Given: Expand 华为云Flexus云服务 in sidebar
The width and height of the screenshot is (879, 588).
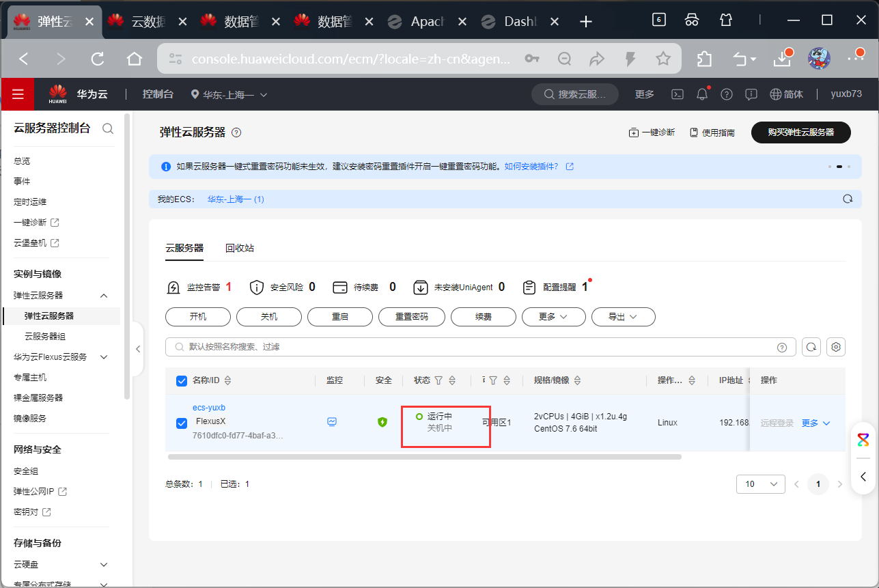Looking at the screenshot, I should [104, 357].
